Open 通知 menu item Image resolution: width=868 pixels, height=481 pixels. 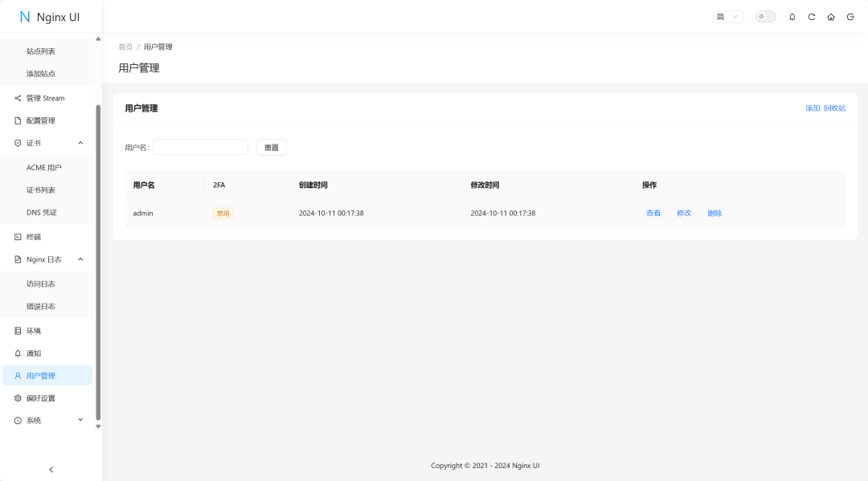click(x=47, y=353)
